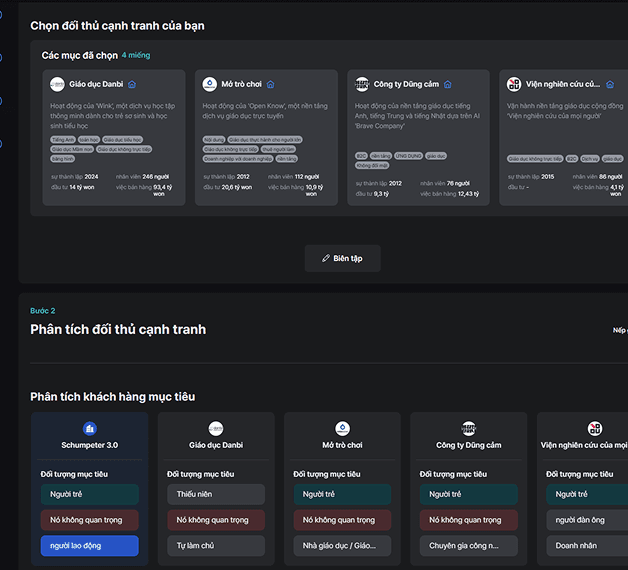Select Thiếu niên chip under Giáo dục Danbi
The image size is (628, 570).
[x=216, y=494]
